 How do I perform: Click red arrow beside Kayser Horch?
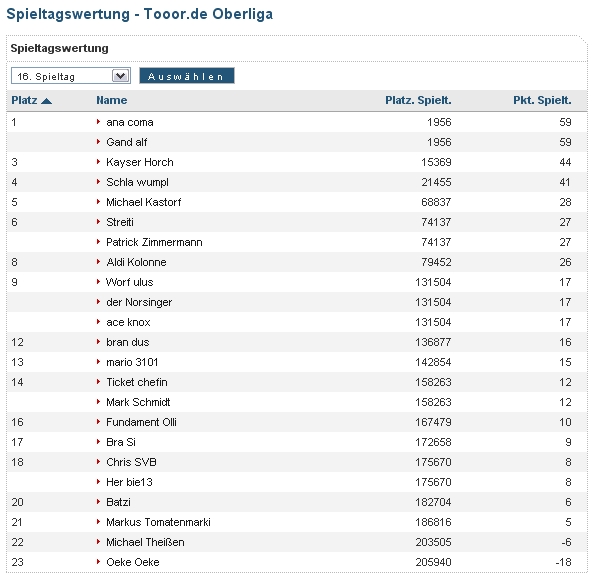pyautogui.click(x=98, y=162)
